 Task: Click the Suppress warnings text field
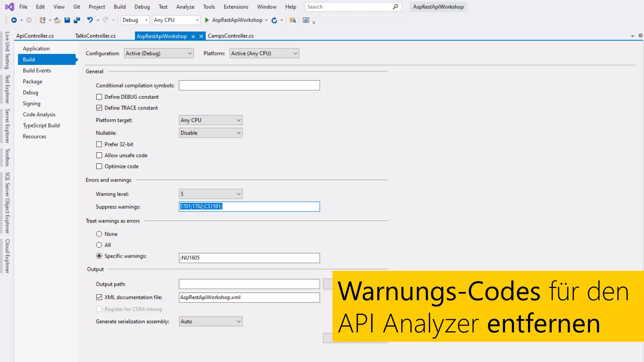point(249,206)
